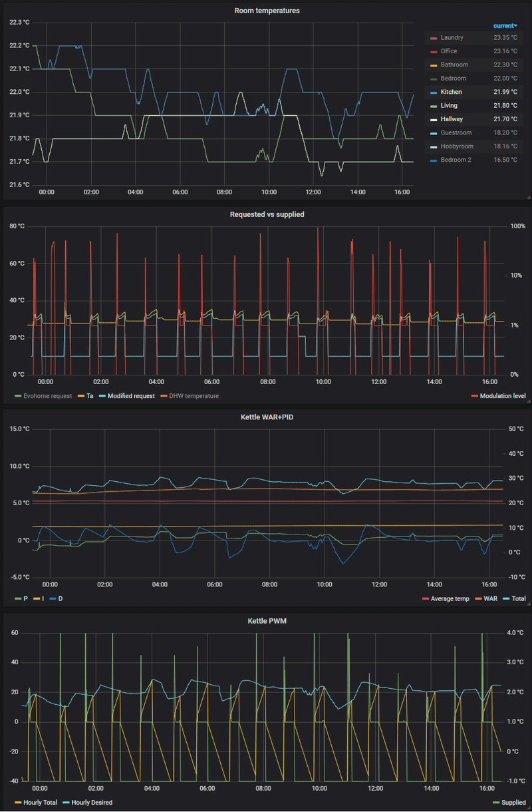Viewport: 532px width, 812px height.
Task: Toggle the Bedroom series in legend
Action: (454, 79)
